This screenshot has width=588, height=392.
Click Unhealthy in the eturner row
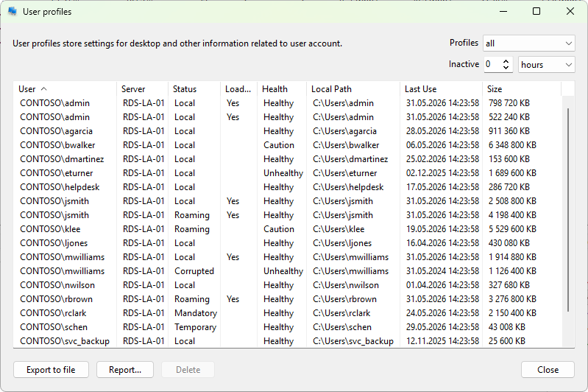[x=283, y=173]
